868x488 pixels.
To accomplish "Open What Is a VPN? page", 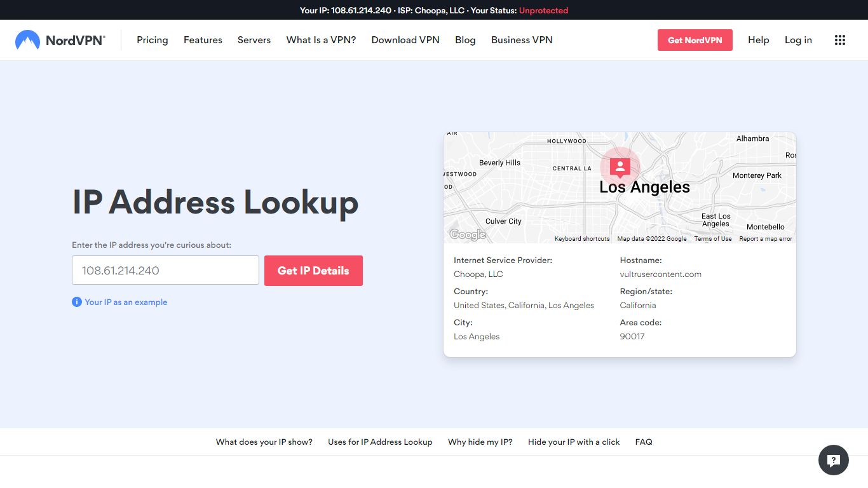I will pos(321,40).
